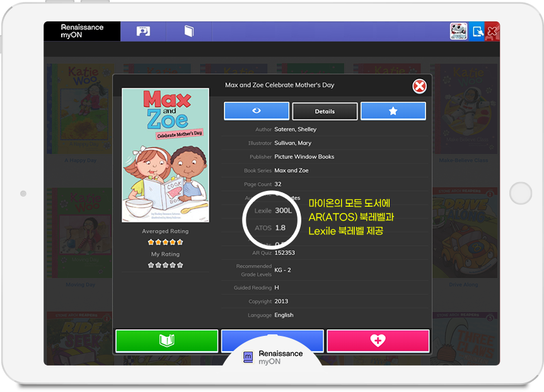Open the book library icon in top bar
Image resolution: width=544 pixels, height=392 pixels.
[188, 32]
